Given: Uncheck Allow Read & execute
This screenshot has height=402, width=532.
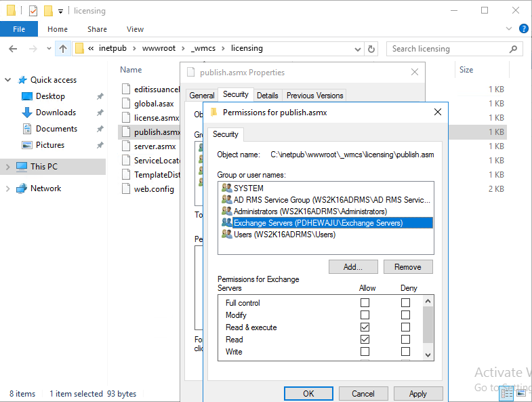Looking at the screenshot, I should tap(365, 327).
